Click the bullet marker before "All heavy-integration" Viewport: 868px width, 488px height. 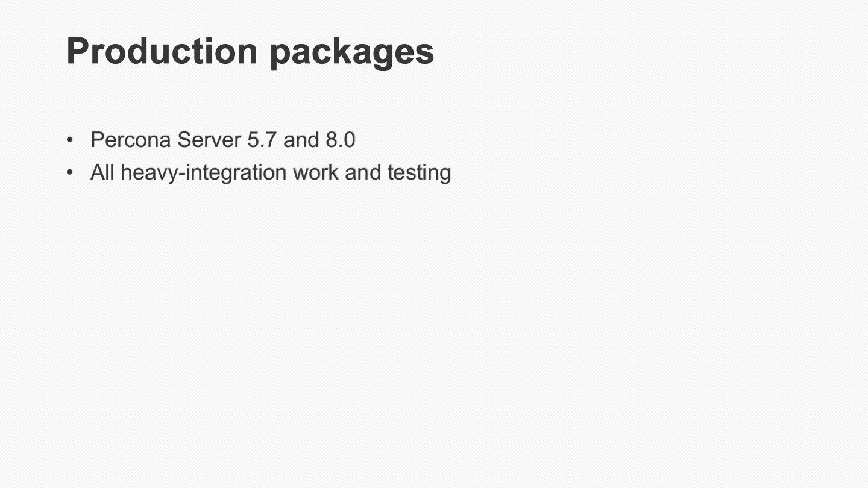click(71, 173)
